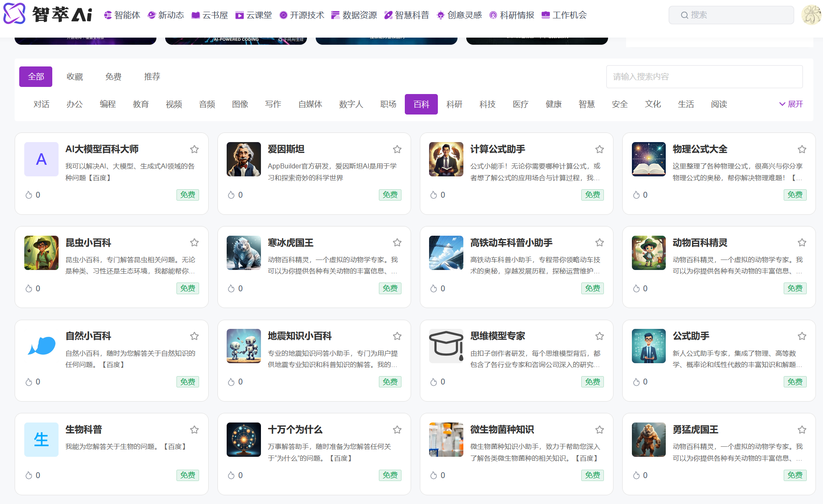
Task: Toggle favorite star on 昆虫小百科
Action: tap(194, 242)
